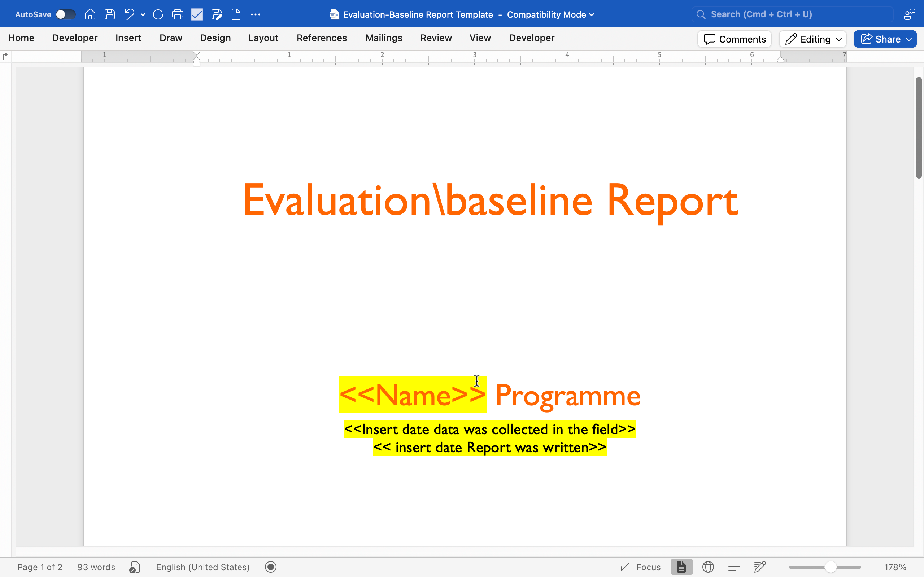This screenshot has height=577, width=924.
Task: Open the Editing mode dropdown
Action: 813,39
